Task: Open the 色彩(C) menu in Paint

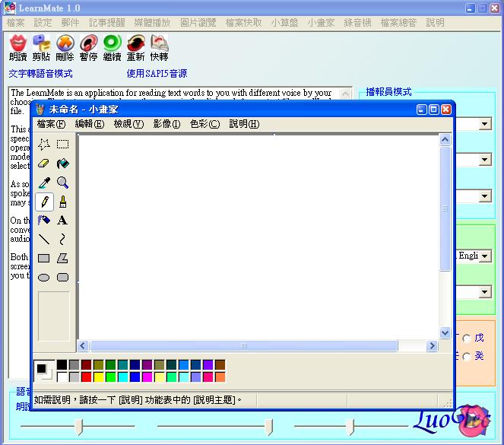Action: tap(204, 124)
